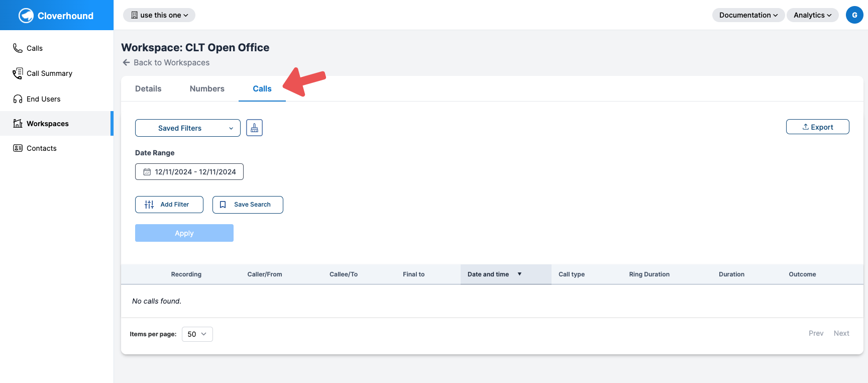
Task: Change the items per page from 50
Action: [x=197, y=334]
